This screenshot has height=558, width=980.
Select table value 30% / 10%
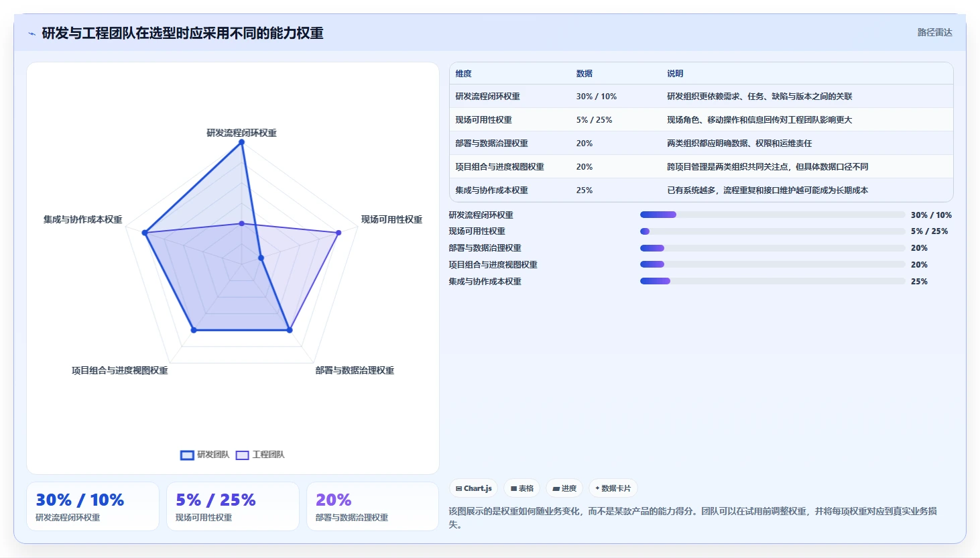point(597,97)
